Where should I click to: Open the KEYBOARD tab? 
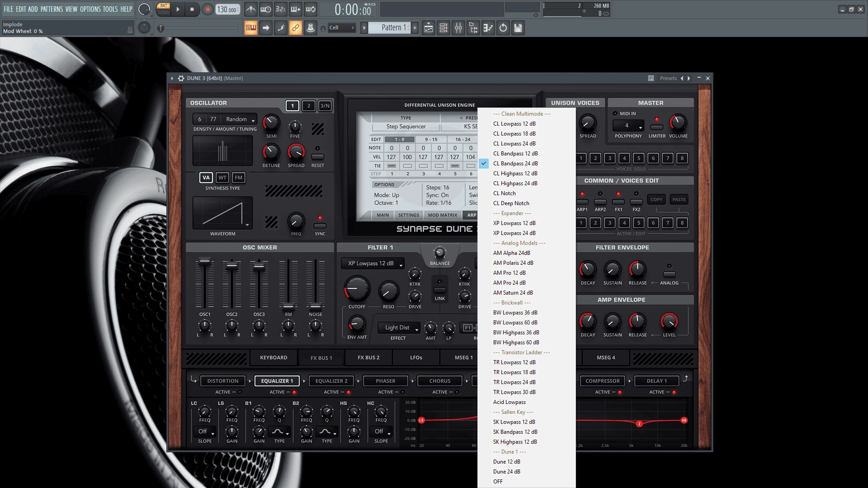click(x=274, y=357)
